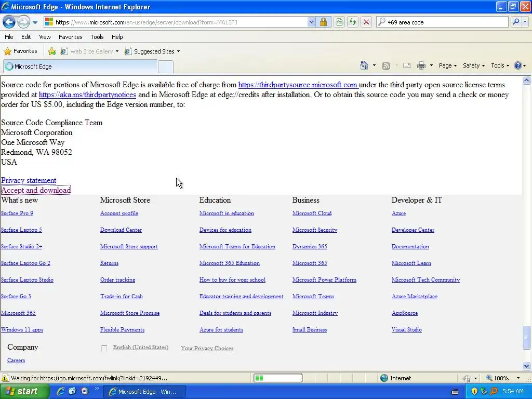Click the Home icon in command bar
This screenshot has width=532, height=399.
click(364, 65)
